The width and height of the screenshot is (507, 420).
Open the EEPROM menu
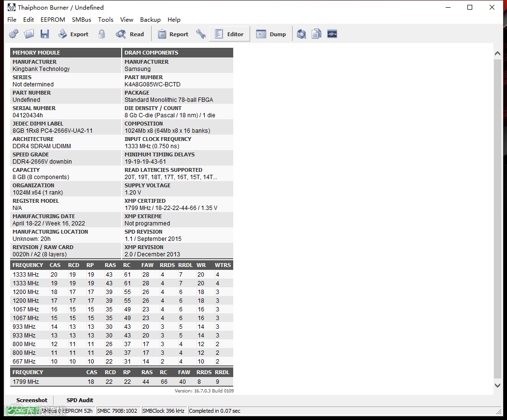(53, 19)
